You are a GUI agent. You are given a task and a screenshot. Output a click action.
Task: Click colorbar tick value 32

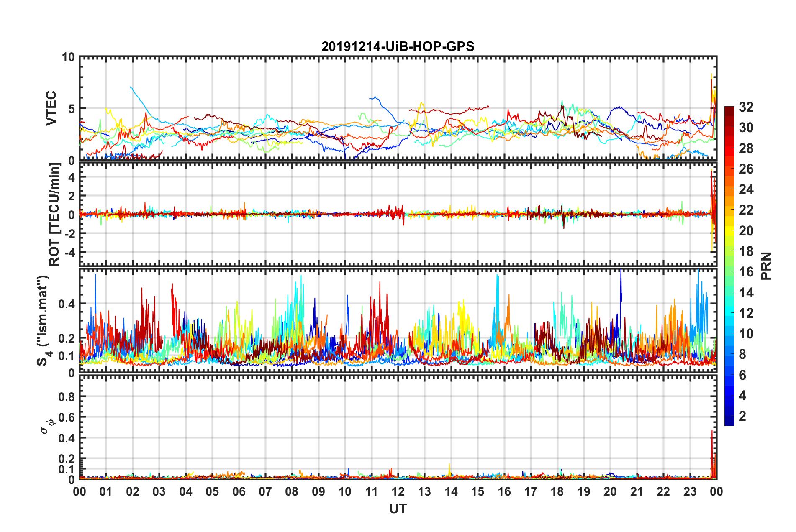[746, 107]
